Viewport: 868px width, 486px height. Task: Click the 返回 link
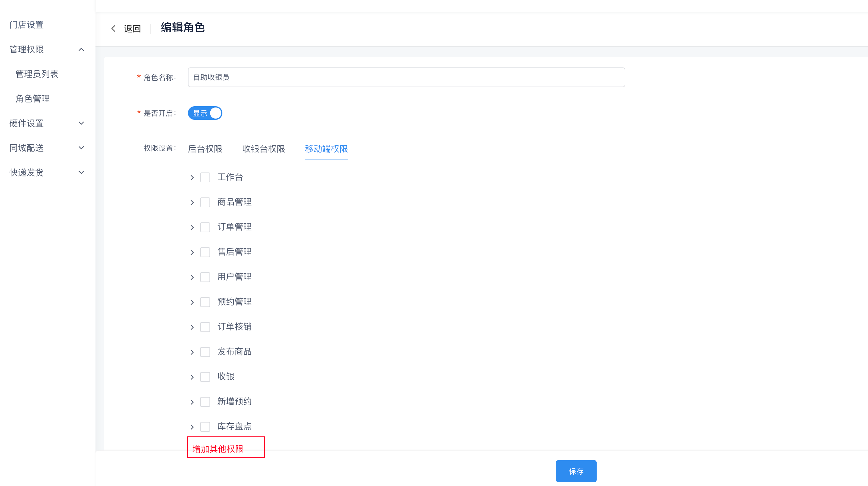132,29
